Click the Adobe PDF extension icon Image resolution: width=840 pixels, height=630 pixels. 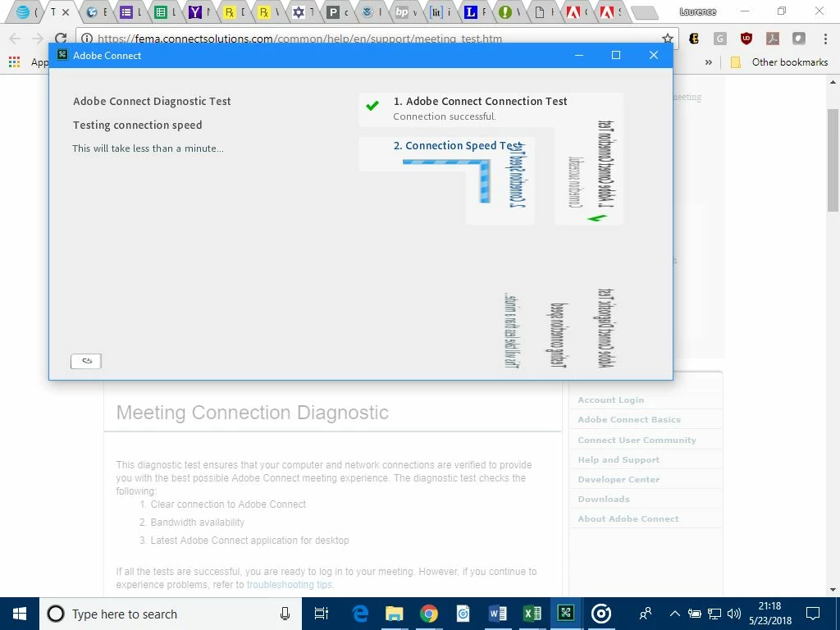point(773,39)
